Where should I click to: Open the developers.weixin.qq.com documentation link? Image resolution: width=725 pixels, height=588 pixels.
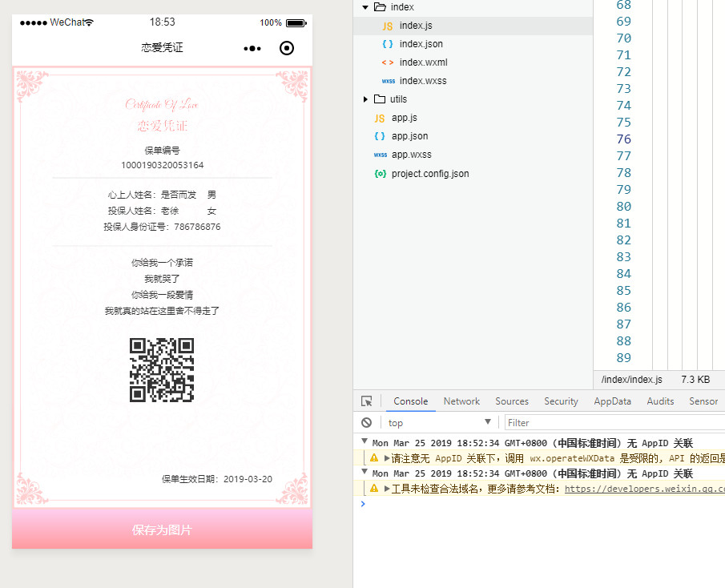click(x=645, y=489)
